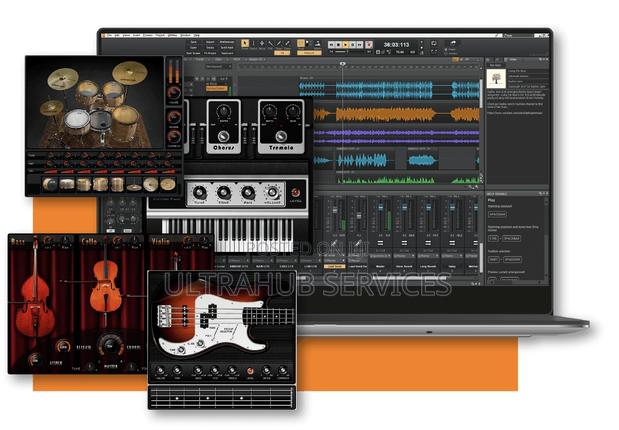Click the Delay strip volume fader
The width and height of the screenshot is (619, 430).
coord(452,208)
